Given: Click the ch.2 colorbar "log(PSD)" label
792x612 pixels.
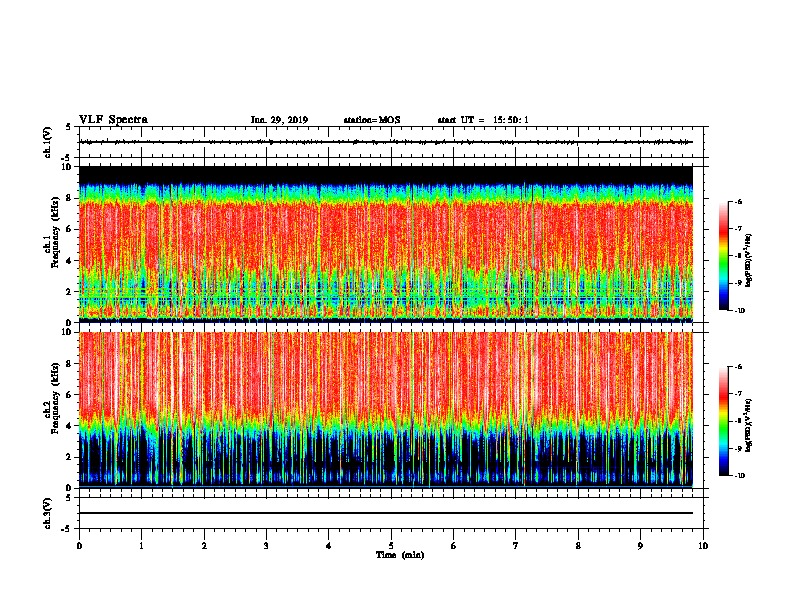Looking at the screenshot, I should point(748,425).
